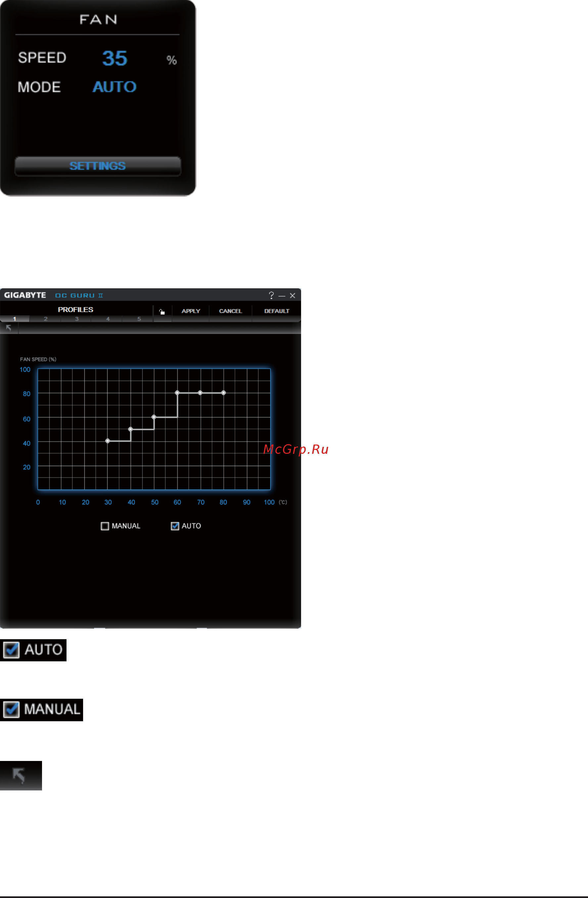588x898 pixels.
Task: Select fan curve point at 50°C
Action: pyautogui.click(x=154, y=417)
